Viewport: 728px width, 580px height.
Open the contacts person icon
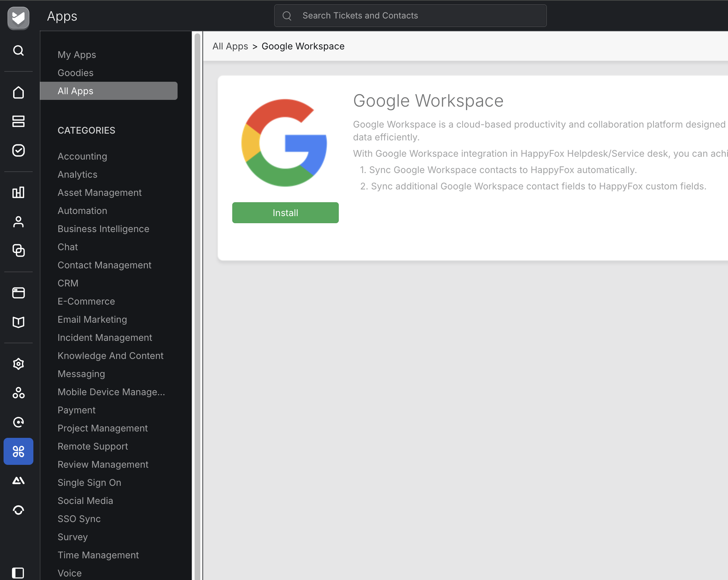pos(18,221)
